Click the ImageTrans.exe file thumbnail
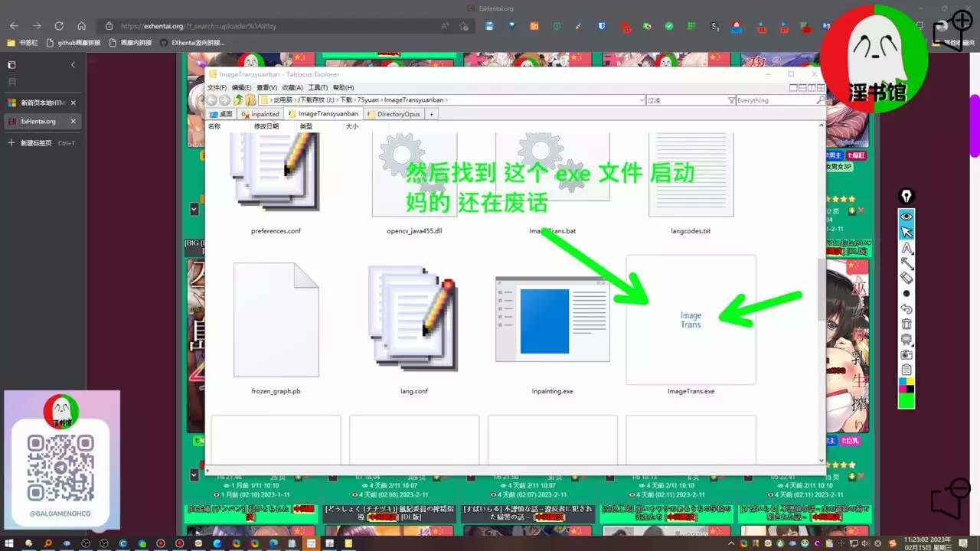980x551 pixels. (x=691, y=320)
